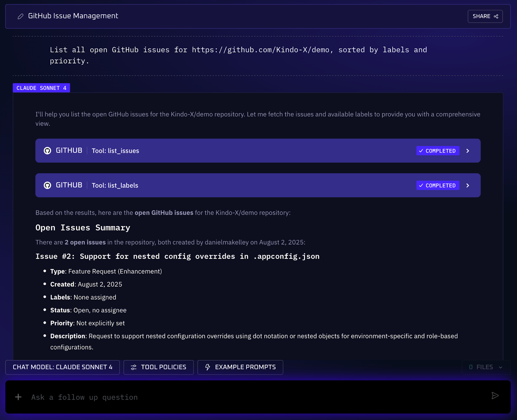Click COMPLETED badge on list_labels row
517x420 pixels.
[438, 185]
